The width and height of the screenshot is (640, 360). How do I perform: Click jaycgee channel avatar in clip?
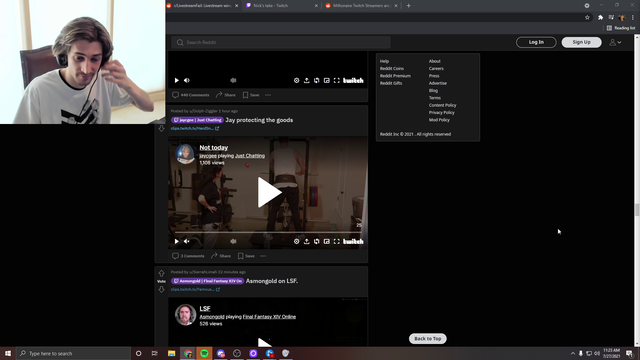185,154
